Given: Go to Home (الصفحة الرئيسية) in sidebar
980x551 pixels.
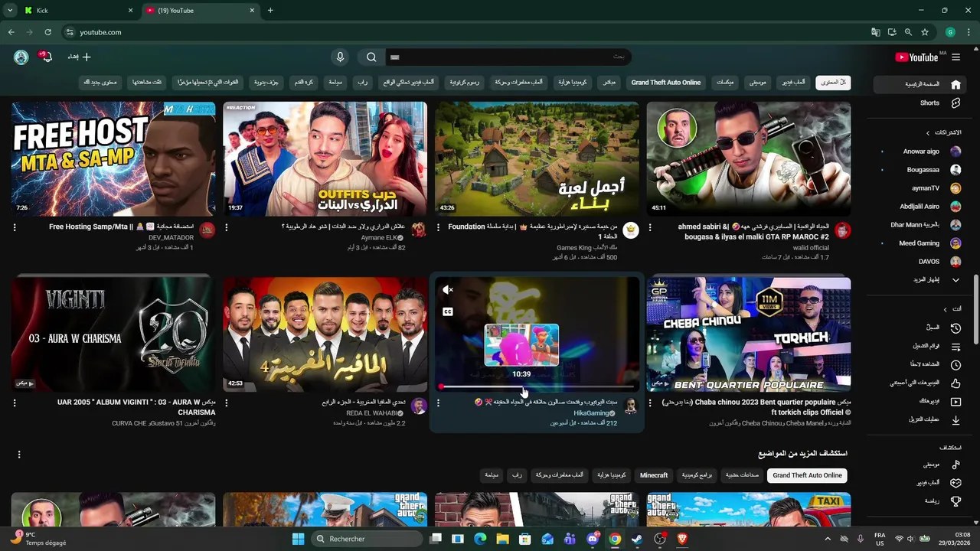Looking at the screenshot, I should (919, 84).
